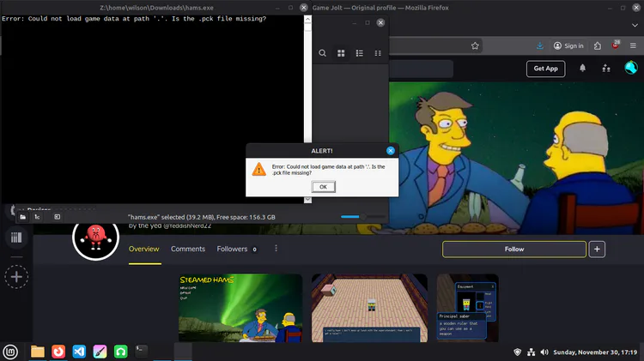Switch file manager to compact view
Screen dimensions: 644x361
tap(378, 53)
